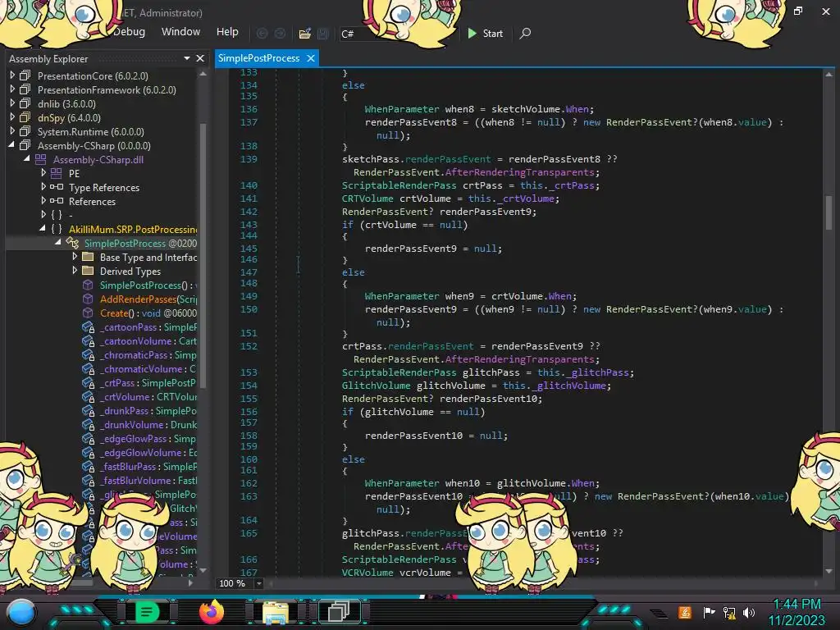Click the Action Center flag icon

pyautogui.click(x=710, y=612)
